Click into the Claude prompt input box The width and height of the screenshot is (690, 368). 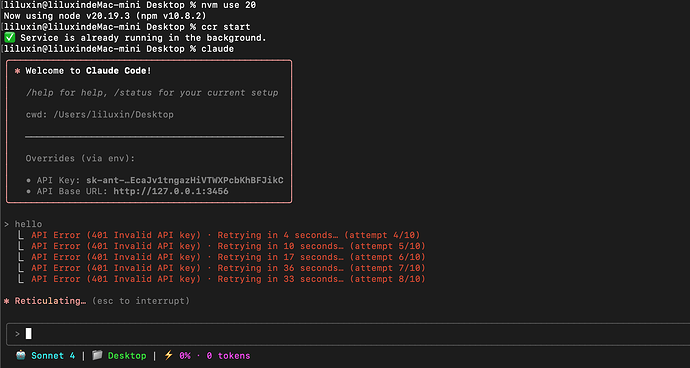pos(348,334)
